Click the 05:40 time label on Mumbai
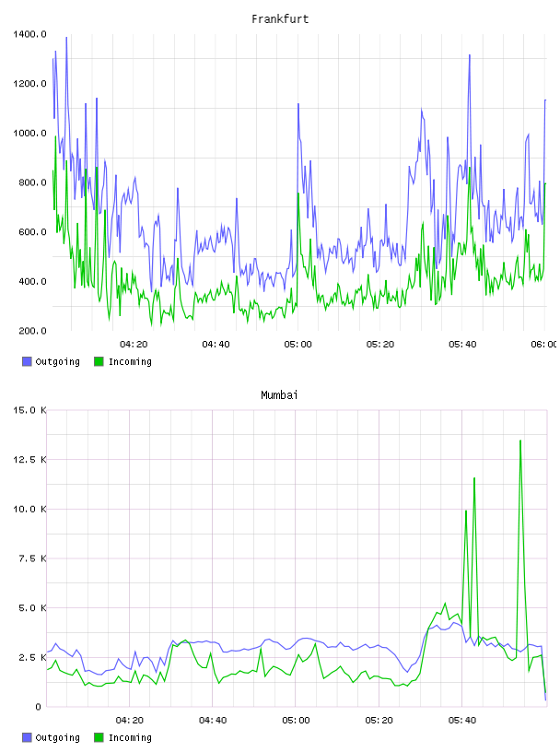 tap(462, 721)
